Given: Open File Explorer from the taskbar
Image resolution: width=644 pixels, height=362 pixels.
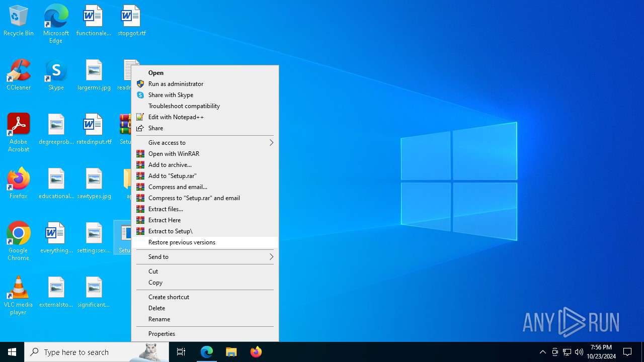Looking at the screenshot, I should coord(231,352).
